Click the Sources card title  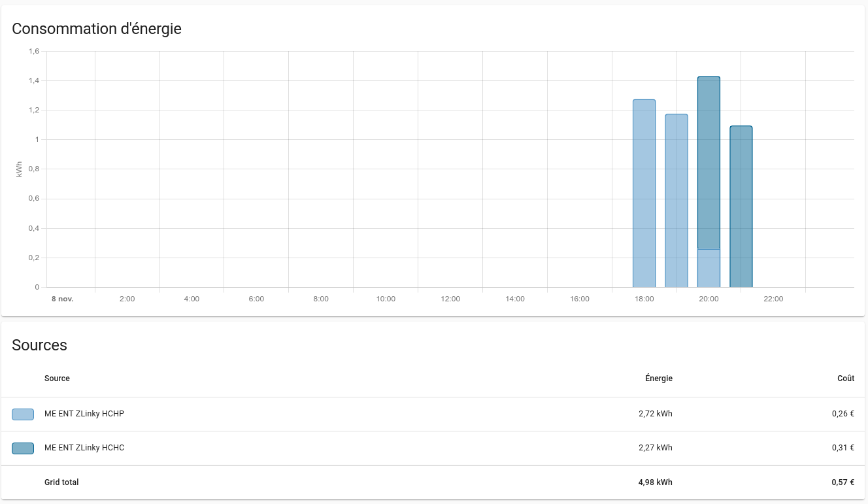click(39, 345)
